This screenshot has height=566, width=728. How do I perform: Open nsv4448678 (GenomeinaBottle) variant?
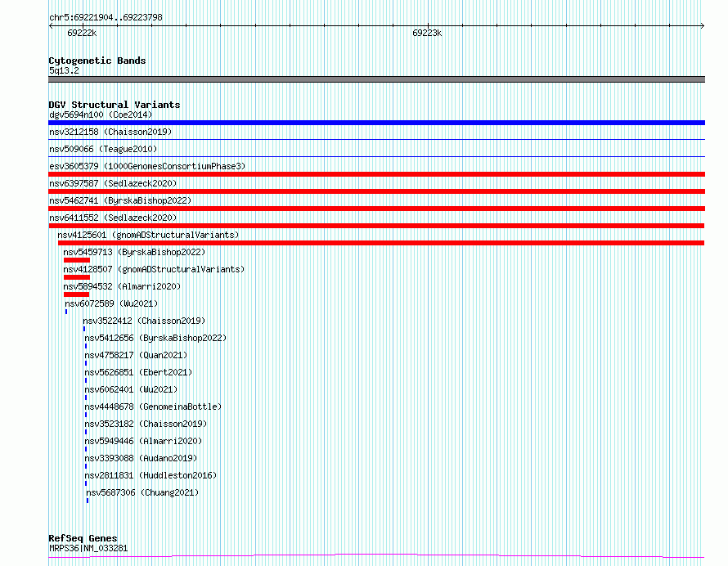[153, 407]
